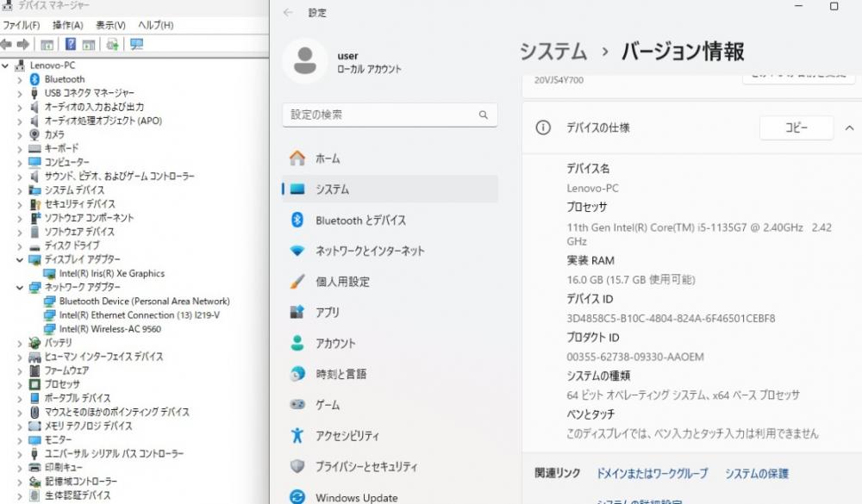862x504 pixels.
Task: Click the キーボード icon in device tree
Action: click(x=34, y=148)
